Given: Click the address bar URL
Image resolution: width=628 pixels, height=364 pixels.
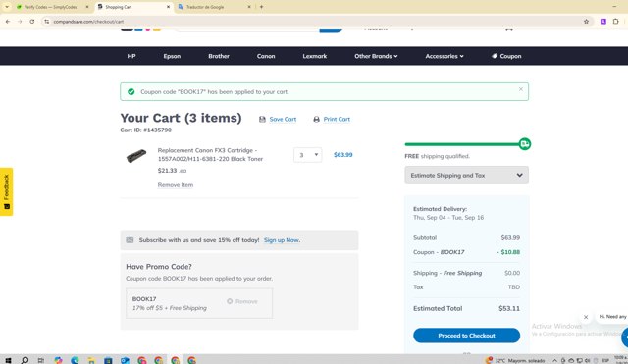Looking at the screenshot, I should coord(88,22).
